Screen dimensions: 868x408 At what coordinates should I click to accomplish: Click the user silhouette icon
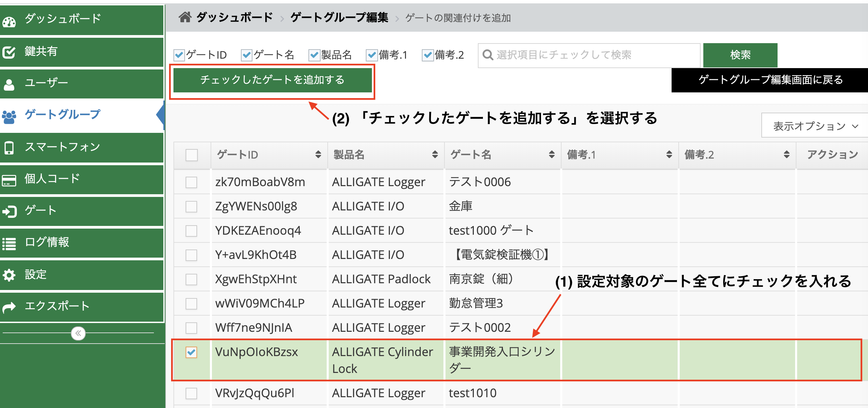tap(9, 84)
